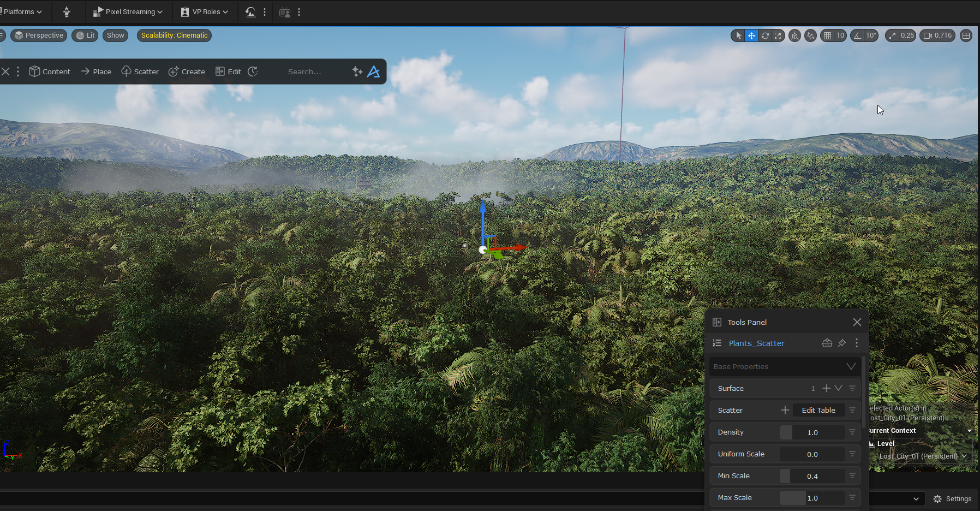Adjust the Min Scale slider

coord(812,476)
